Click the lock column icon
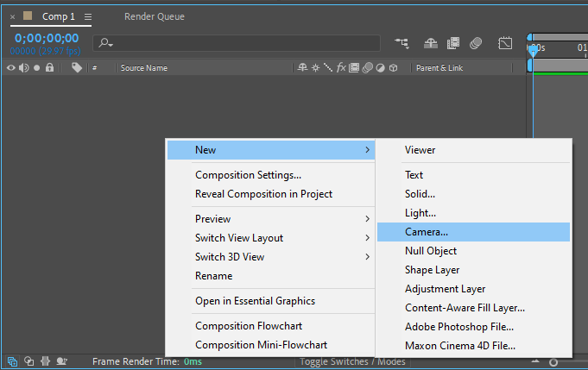This screenshot has width=588, height=370. tap(49, 67)
